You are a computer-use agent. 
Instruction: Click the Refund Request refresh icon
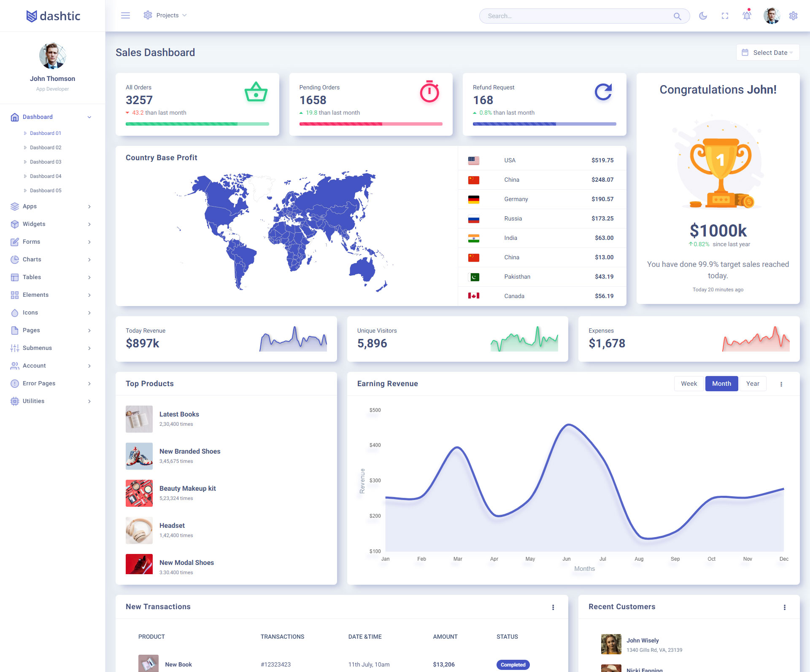603,92
